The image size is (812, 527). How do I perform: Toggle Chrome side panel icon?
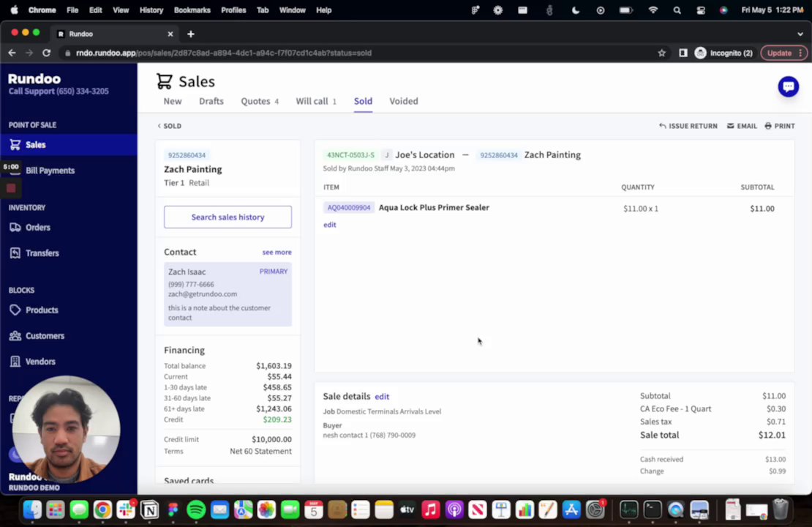click(683, 53)
